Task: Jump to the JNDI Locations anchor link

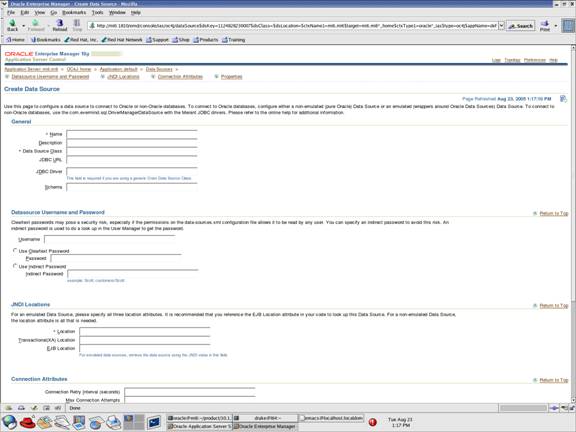Action: (123, 76)
